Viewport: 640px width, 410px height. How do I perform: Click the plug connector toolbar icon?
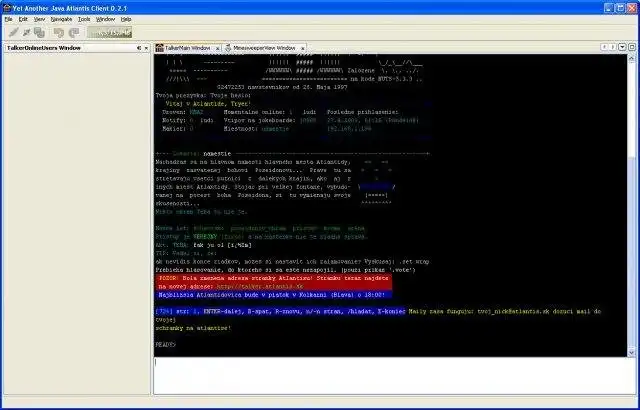(x=27, y=33)
